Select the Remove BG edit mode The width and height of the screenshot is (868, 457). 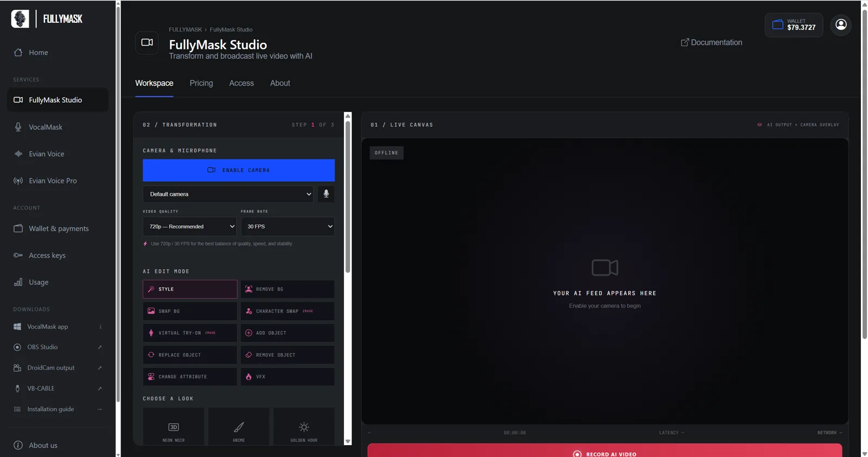coord(288,289)
